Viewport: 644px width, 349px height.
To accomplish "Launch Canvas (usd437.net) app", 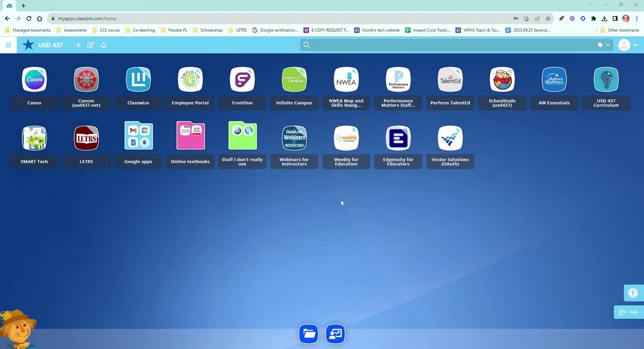I will [86, 79].
